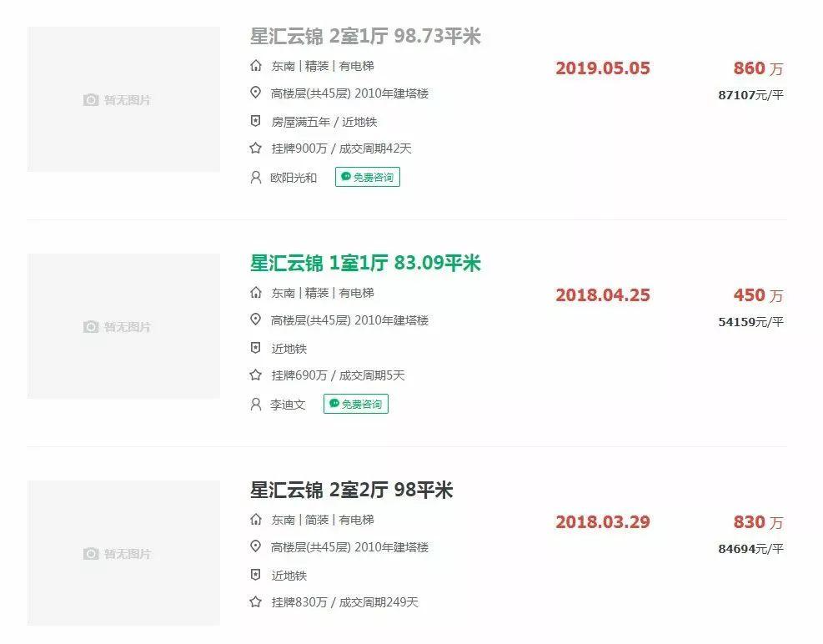This screenshot has height=644, width=823.
Task: Click the shield icon beside 房屋满五年
Action: coord(256,121)
